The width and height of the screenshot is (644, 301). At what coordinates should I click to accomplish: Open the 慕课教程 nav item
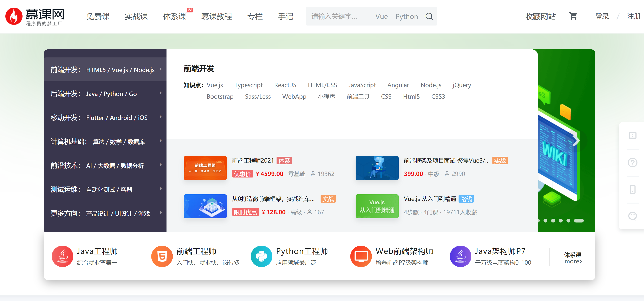click(217, 16)
